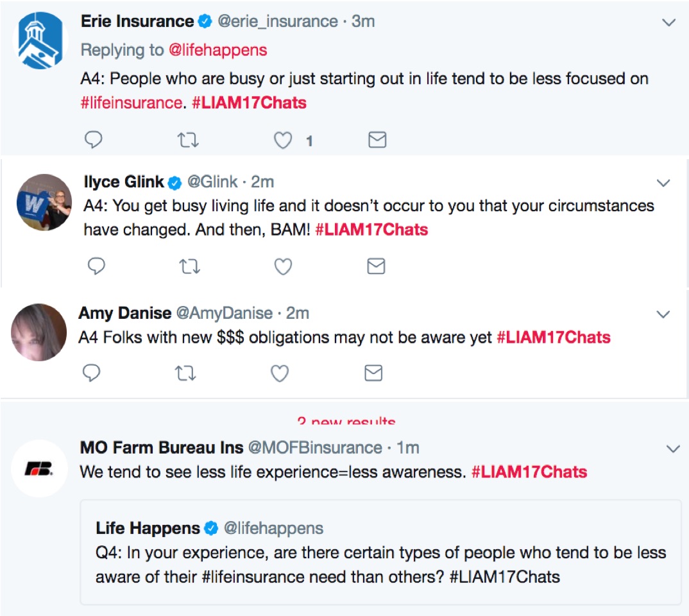Image resolution: width=689 pixels, height=616 pixels.
Task: Reply to Ilyce Glink's tweet
Action: (95, 266)
